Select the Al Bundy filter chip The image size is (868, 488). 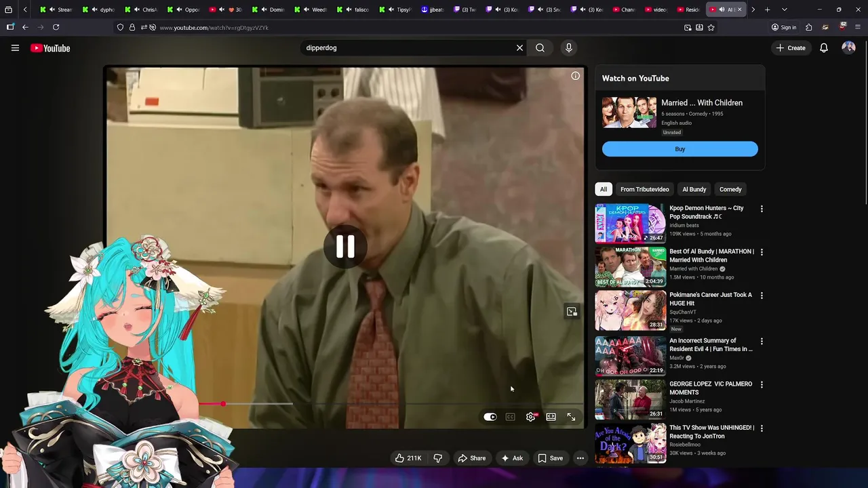click(694, 189)
